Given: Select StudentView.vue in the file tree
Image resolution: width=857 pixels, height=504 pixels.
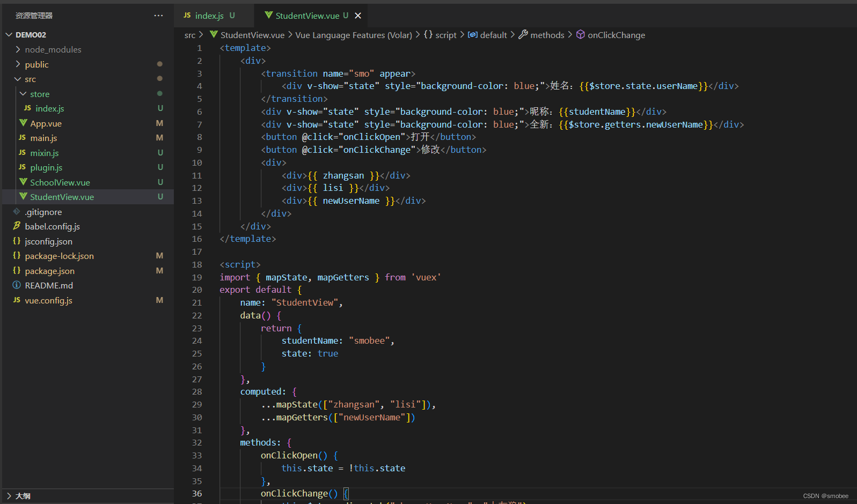Looking at the screenshot, I should click(x=62, y=197).
